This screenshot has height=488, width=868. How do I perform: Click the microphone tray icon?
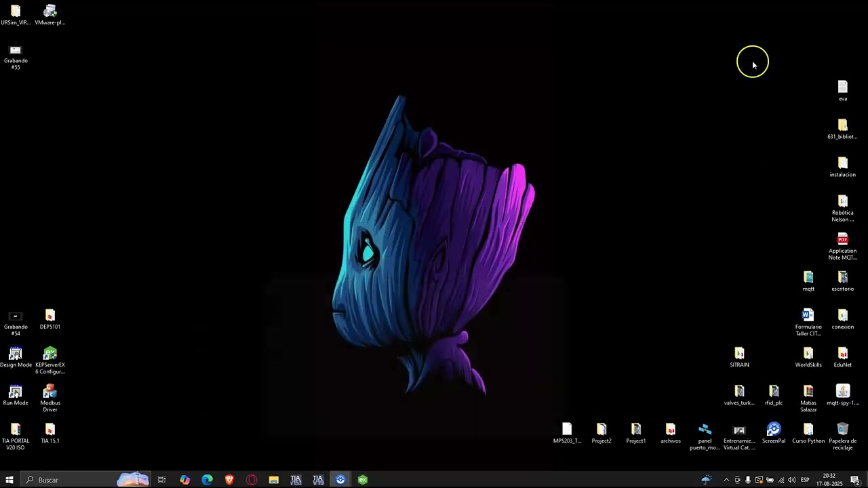click(748, 480)
